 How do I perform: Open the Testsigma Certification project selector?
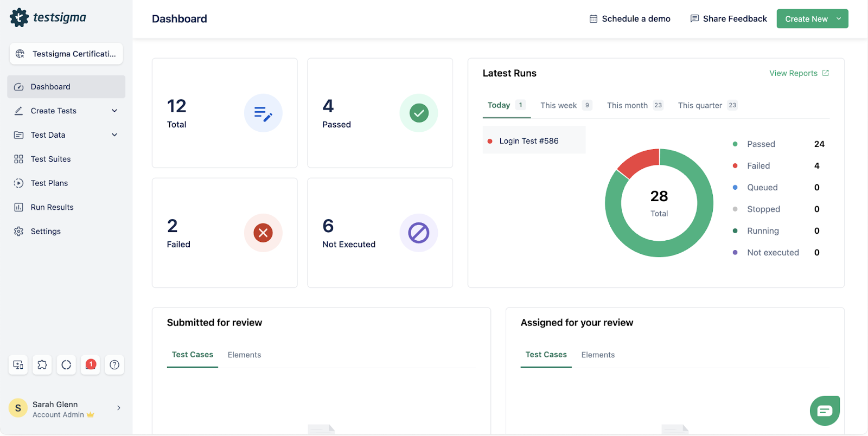point(66,54)
